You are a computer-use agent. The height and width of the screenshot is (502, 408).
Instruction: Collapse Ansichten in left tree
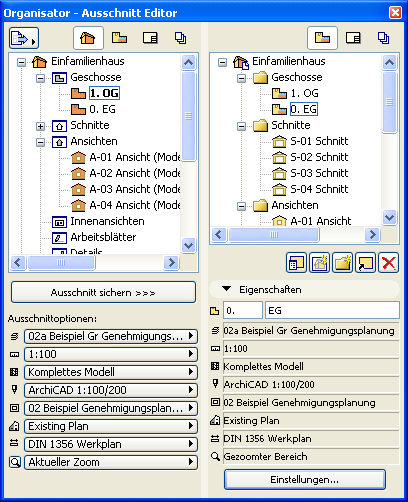40,143
